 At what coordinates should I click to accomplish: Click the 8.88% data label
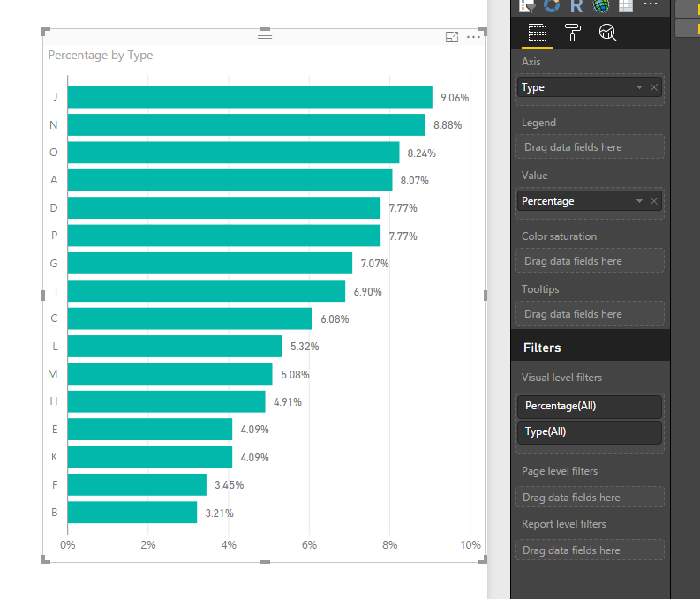tap(448, 125)
